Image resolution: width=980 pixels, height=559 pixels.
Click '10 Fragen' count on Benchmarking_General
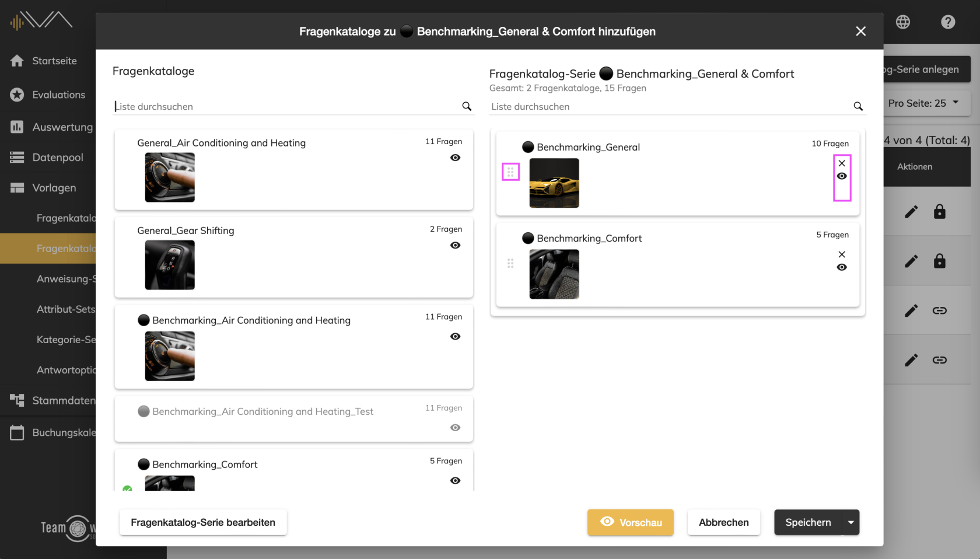point(830,144)
